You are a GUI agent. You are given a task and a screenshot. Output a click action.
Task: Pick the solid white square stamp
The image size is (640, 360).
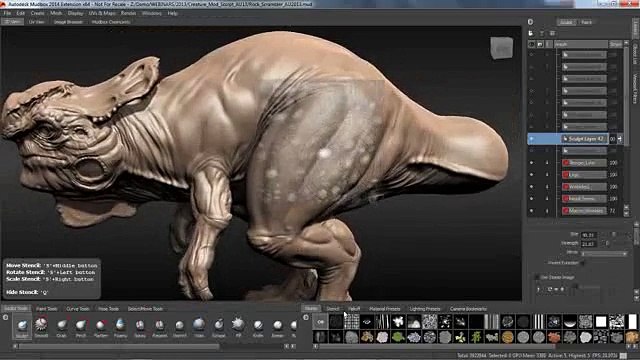pos(601,322)
